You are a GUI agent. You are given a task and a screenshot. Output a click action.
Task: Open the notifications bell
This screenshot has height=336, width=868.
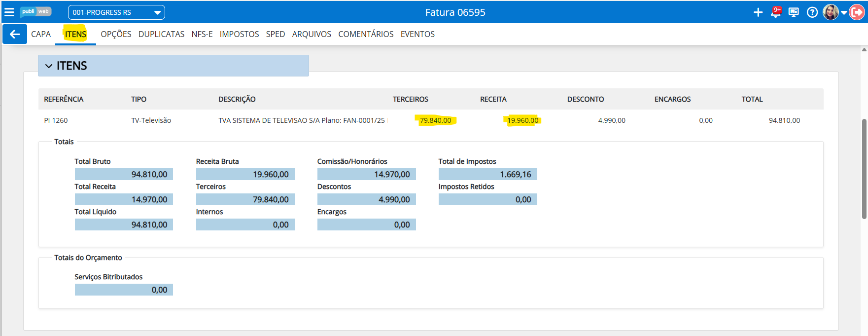(x=775, y=12)
